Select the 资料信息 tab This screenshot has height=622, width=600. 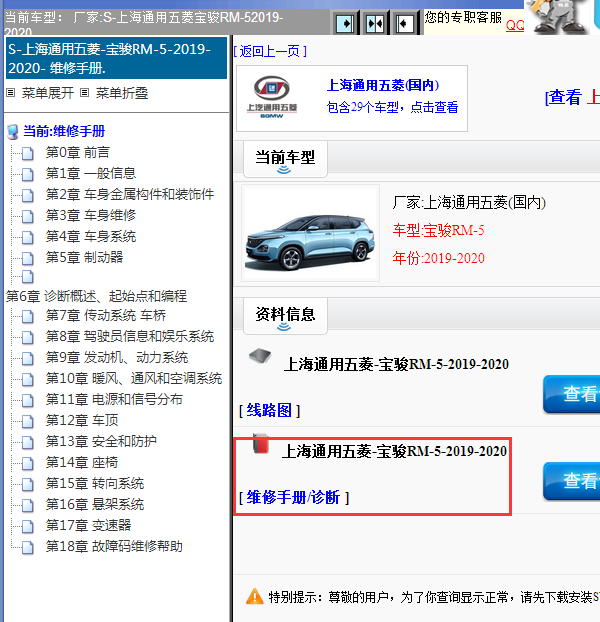[285, 316]
